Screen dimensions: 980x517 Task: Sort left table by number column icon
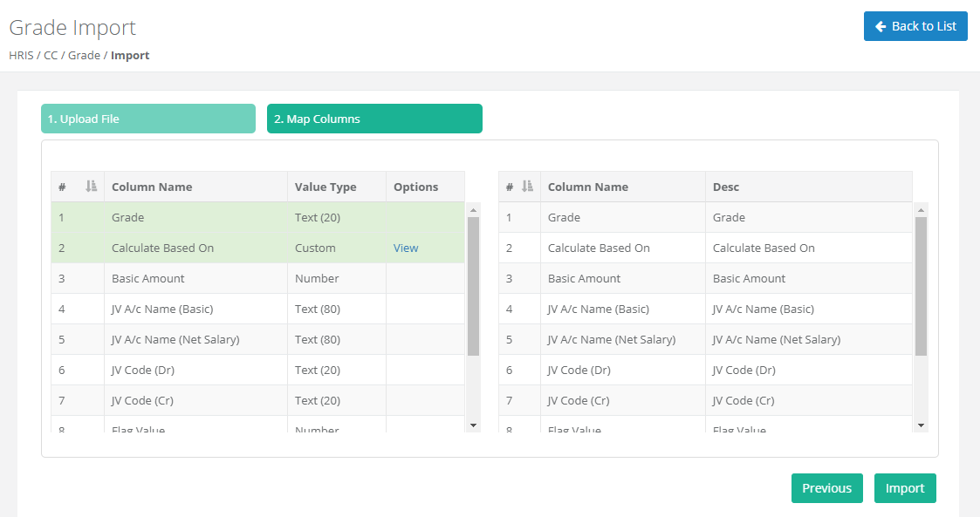pyautogui.click(x=92, y=187)
